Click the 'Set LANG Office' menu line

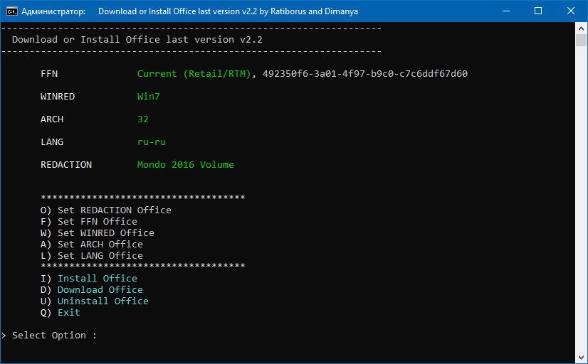[x=92, y=256]
